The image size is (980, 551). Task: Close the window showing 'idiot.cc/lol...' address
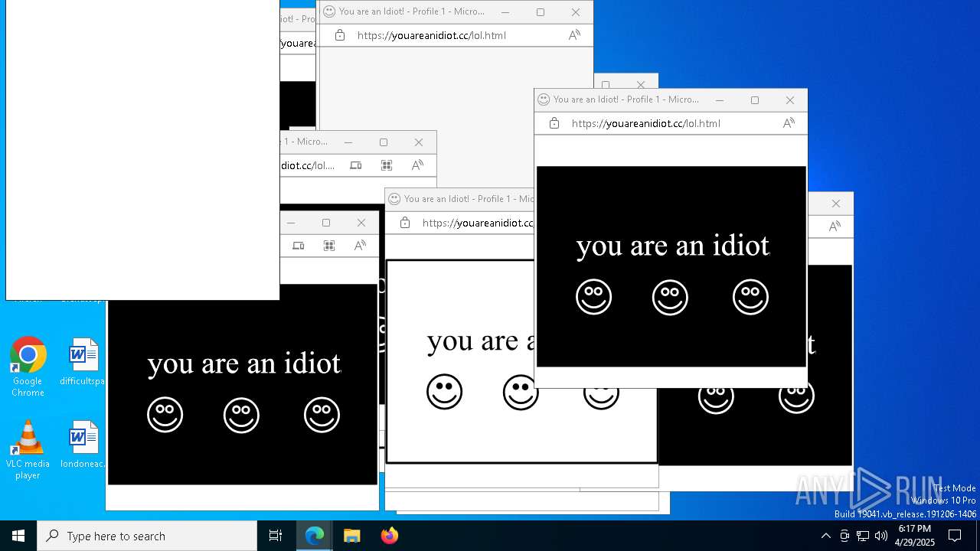click(418, 142)
